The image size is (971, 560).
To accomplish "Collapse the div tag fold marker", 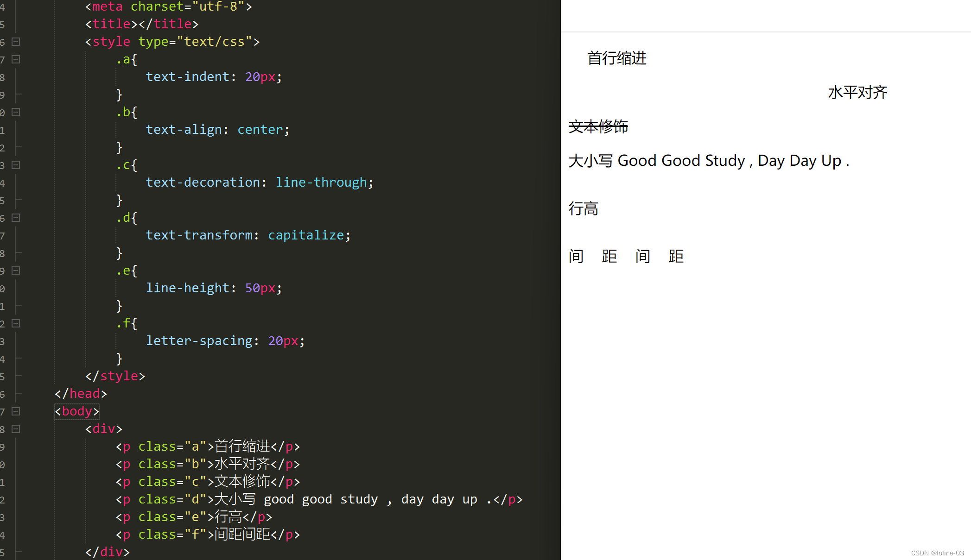I will point(16,429).
